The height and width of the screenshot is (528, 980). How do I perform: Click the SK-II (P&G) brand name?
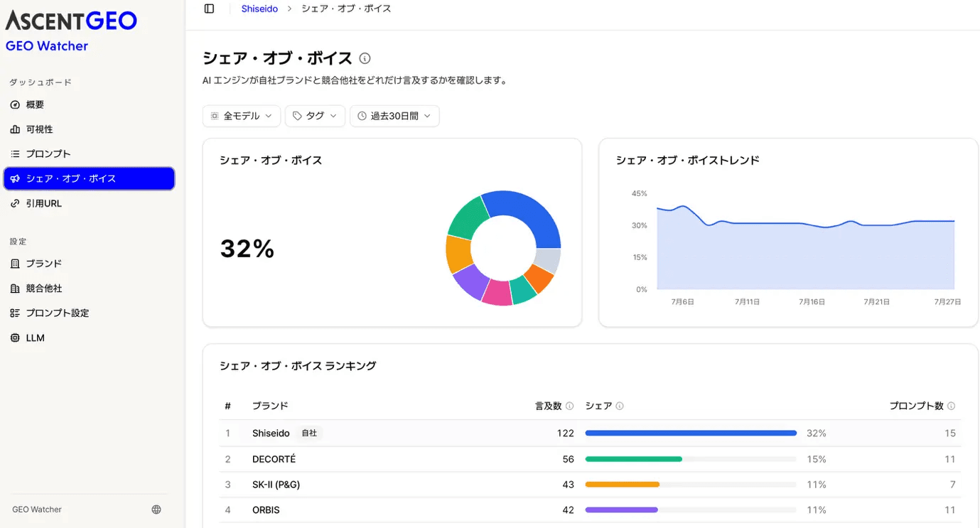pos(276,485)
